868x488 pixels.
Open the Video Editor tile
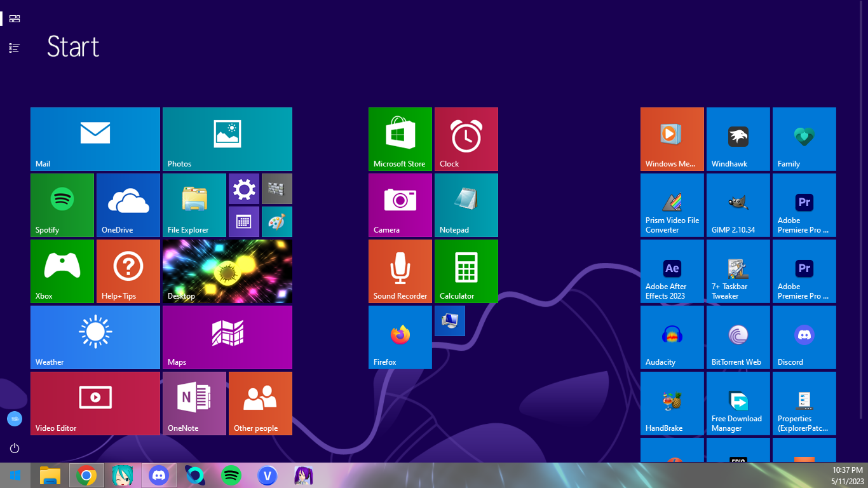point(95,403)
